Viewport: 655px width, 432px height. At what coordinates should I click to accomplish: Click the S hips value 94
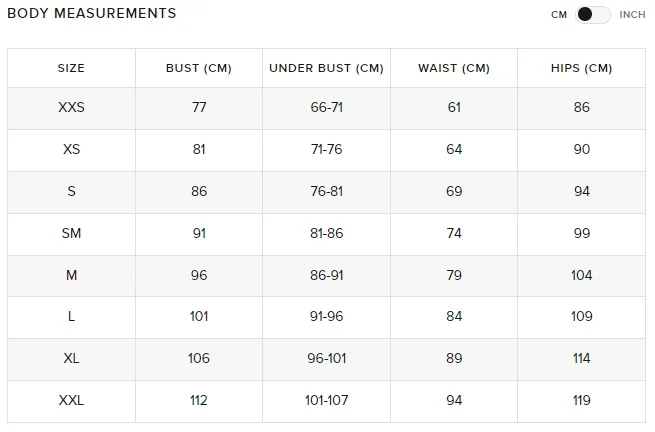[581, 192]
